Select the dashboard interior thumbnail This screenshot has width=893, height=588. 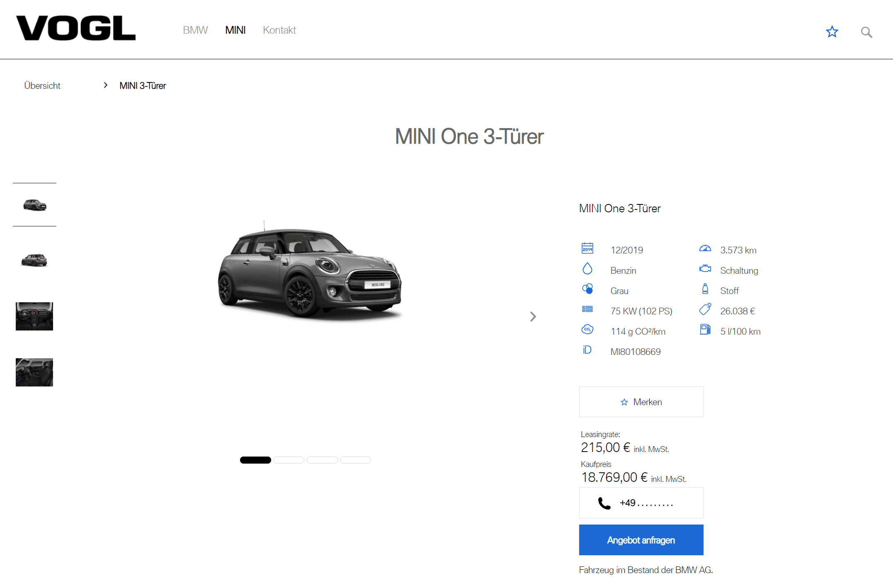[x=34, y=316]
